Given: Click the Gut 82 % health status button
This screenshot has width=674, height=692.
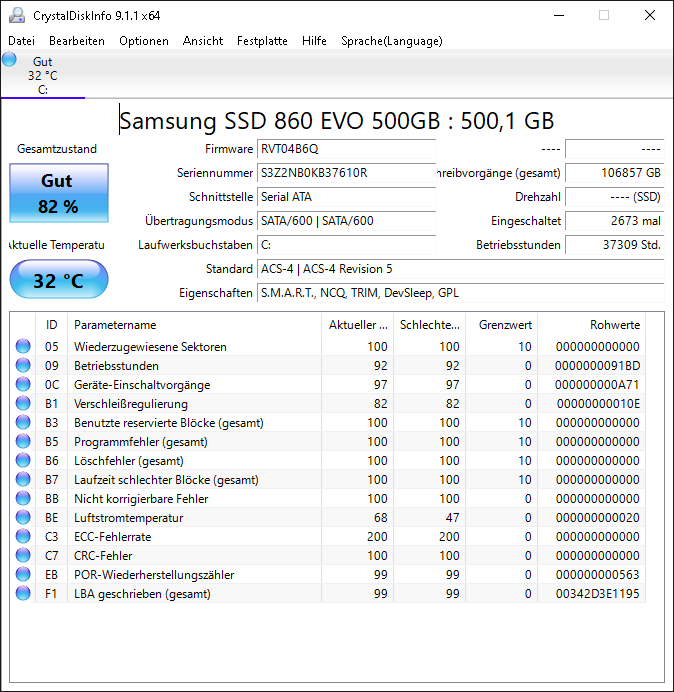Looking at the screenshot, I should click(59, 193).
